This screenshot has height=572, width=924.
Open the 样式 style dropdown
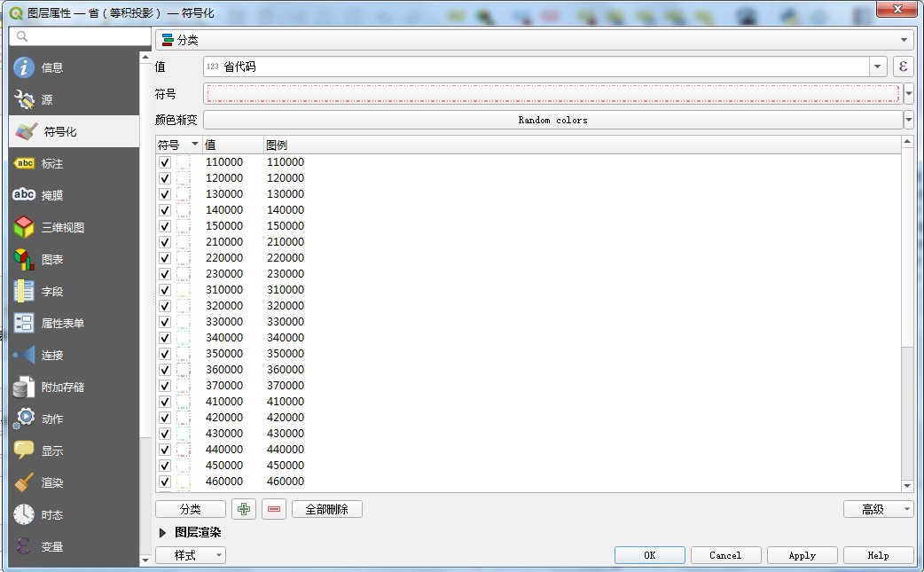click(191, 555)
